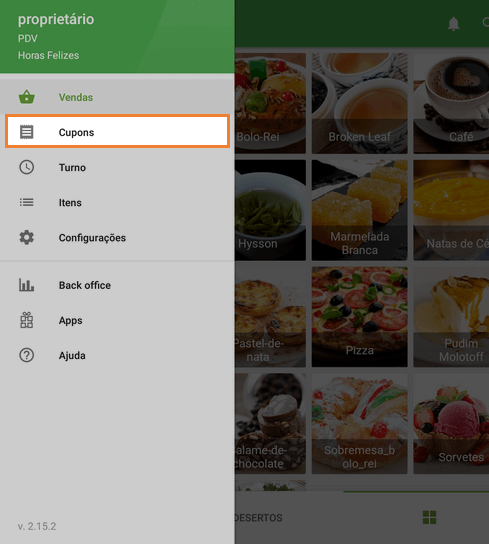Click the green grid view icon
Image resolution: width=489 pixels, height=544 pixels.
click(x=429, y=517)
